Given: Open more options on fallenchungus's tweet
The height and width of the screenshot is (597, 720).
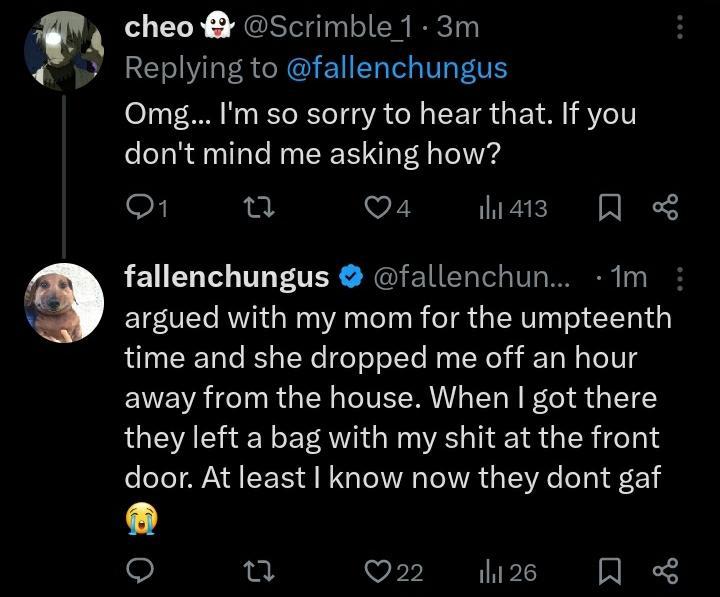Looking at the screenshot, I should (680, 277).
